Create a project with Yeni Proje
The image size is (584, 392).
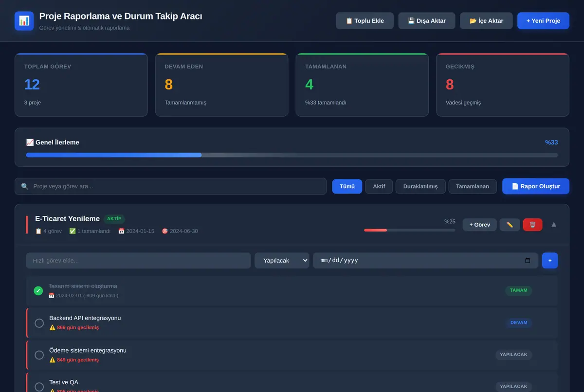(543, 21)
